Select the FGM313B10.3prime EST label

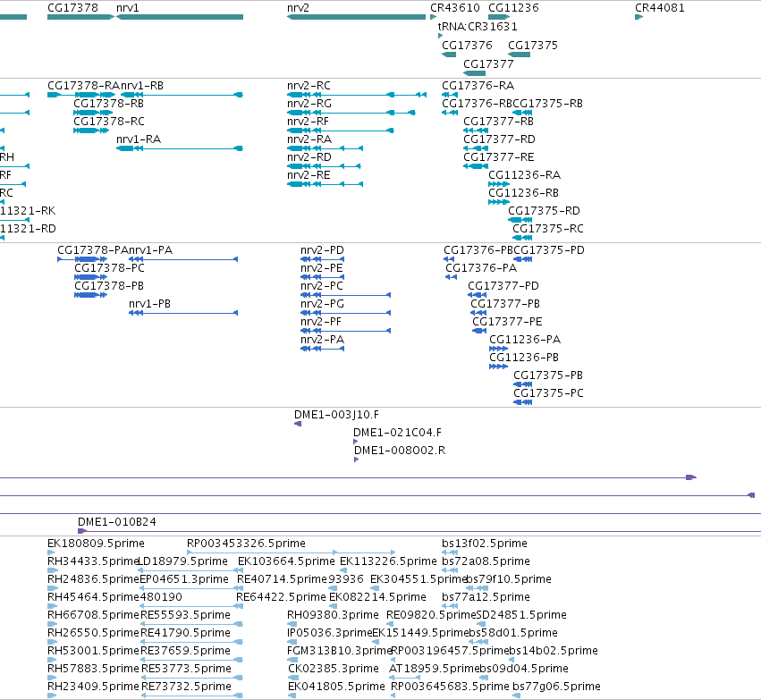[339, 650]
